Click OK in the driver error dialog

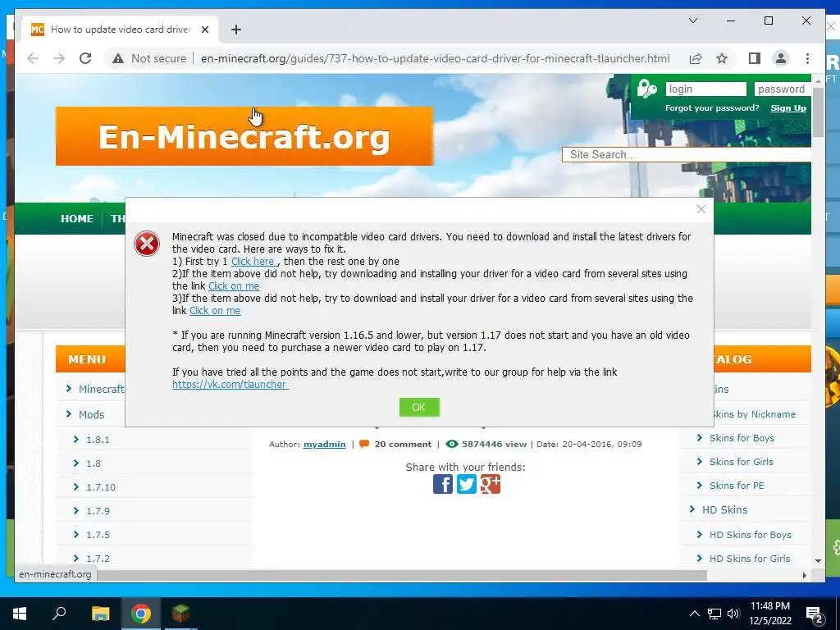(x=419, y=407)
